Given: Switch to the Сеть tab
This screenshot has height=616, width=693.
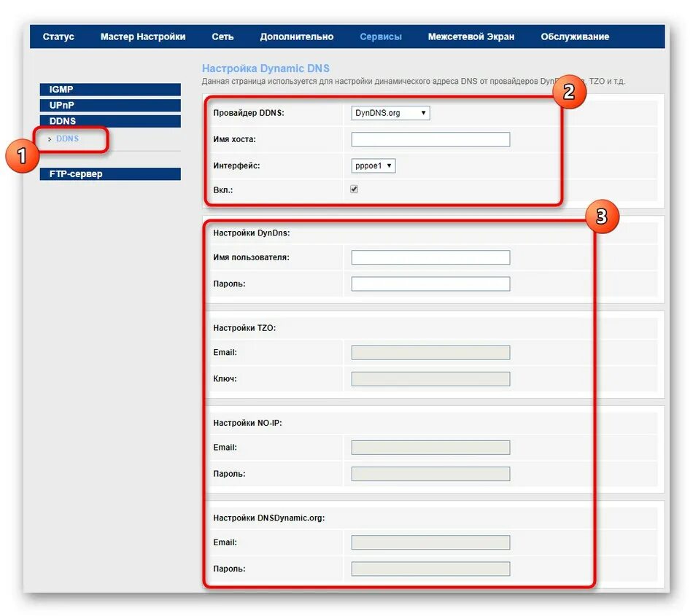Looking at the screenshot, I should pos(222,36).
